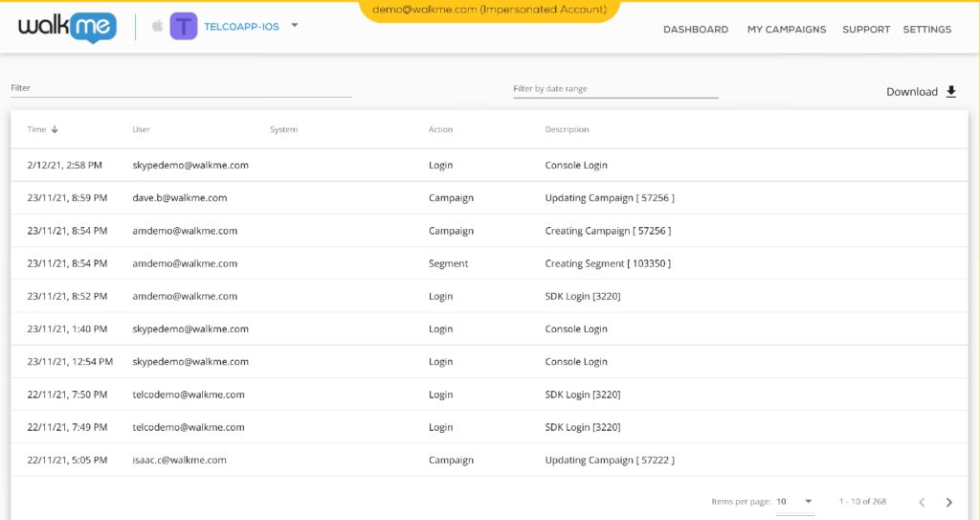Open the Settings menu
The height and width of the screenshot is (520, 980).
click(x=926, y=30)
